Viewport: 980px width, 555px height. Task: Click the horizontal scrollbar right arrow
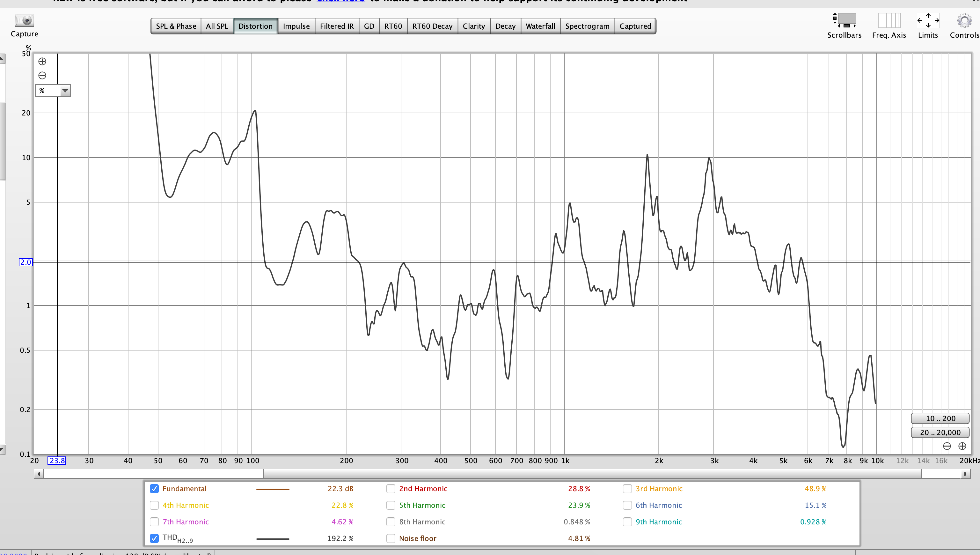[x=965, y=474]
